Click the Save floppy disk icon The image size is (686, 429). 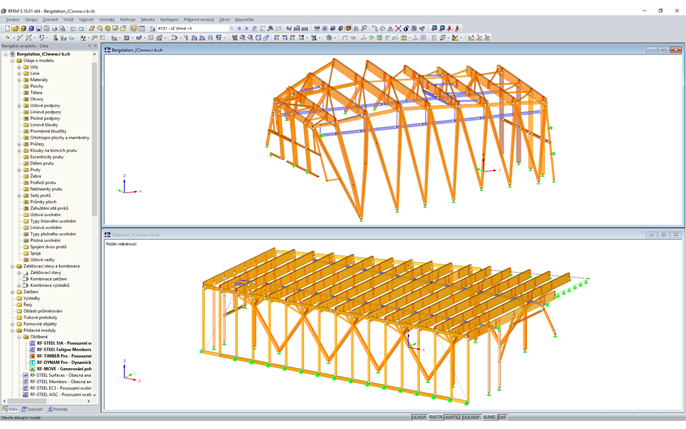[x=38, y=28]
